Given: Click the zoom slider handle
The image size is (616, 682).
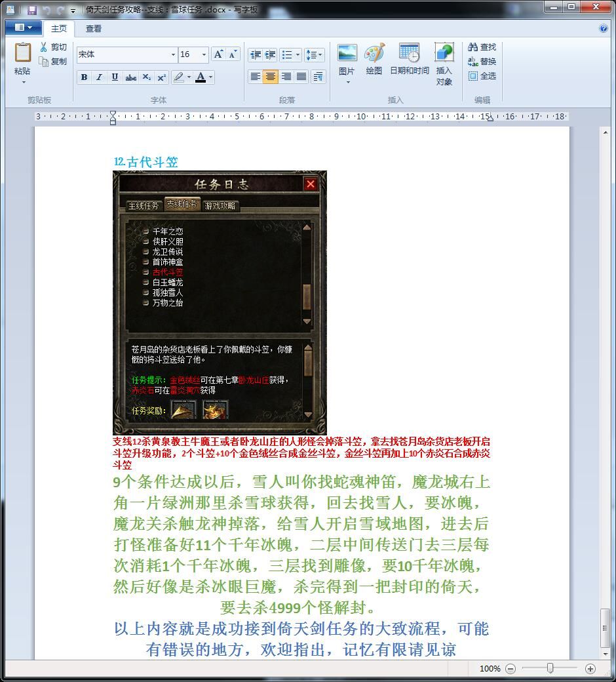Looking at the screenshot, I should pyautogui.click(x=550, y=668).
